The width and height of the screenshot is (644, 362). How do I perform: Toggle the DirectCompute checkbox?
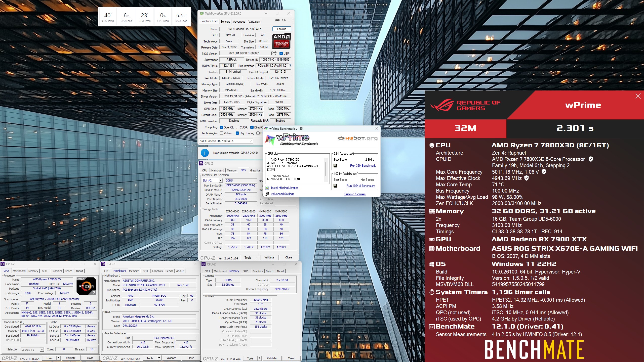pos(252,127)
